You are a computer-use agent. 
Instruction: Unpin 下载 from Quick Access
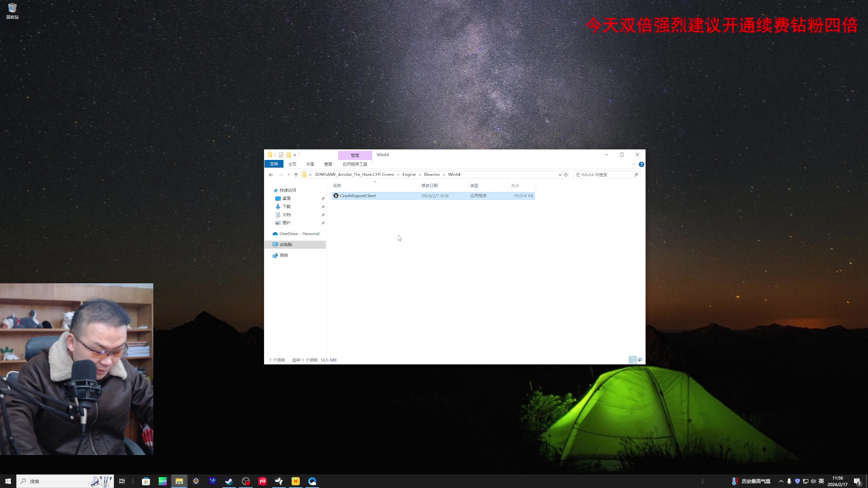[323, 206]
